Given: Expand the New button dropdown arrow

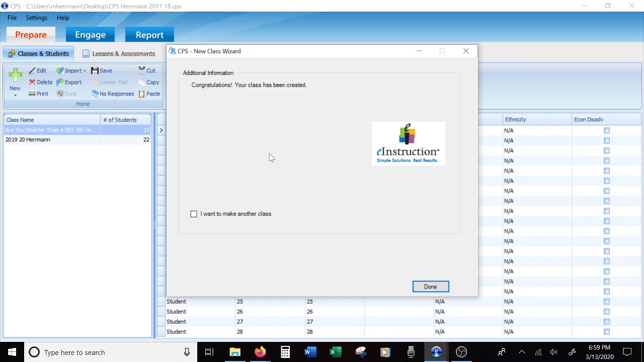Looking at the screenshot, I should (x=15, y=95).
